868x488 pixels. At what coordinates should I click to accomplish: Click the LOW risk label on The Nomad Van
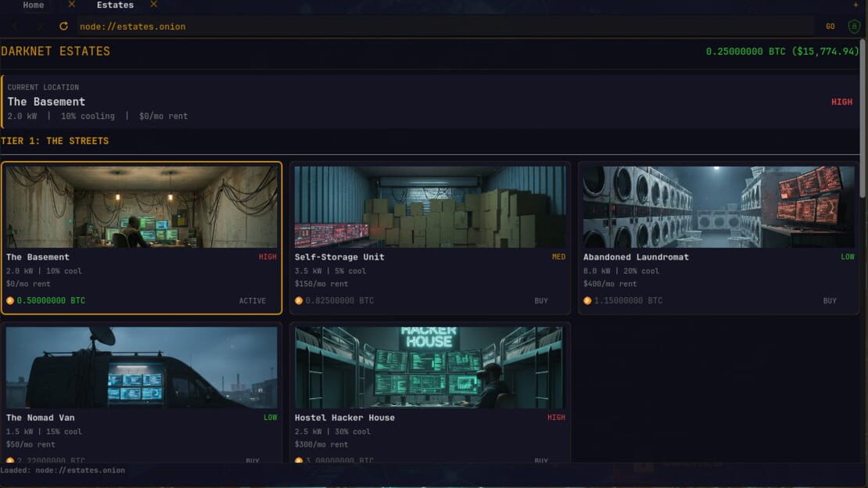(x=270, y=418)
